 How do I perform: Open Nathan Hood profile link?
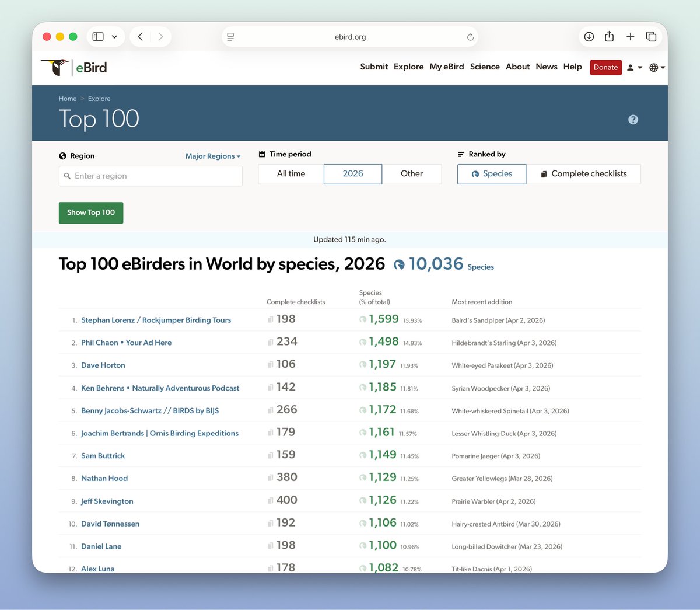coord(104,479)
